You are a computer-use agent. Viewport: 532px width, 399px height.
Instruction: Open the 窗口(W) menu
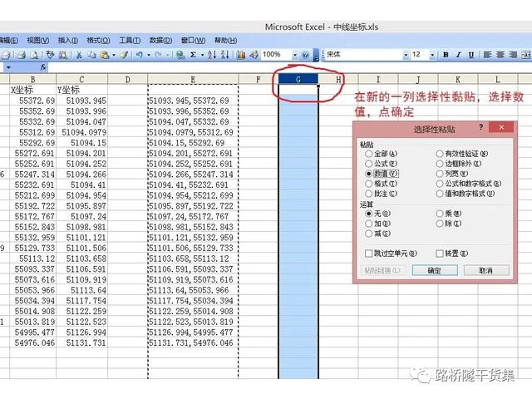pyautogui.click(x=193, y=41)
